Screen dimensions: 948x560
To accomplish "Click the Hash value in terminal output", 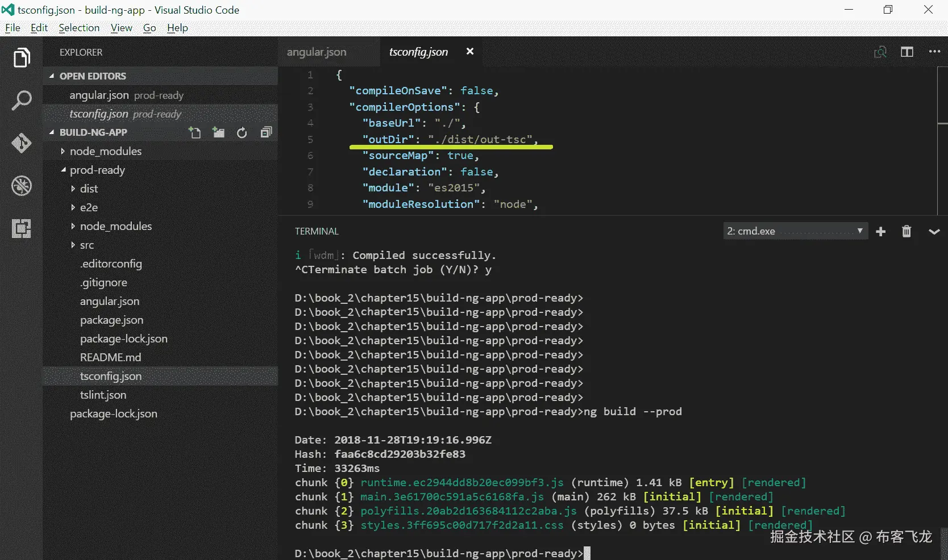I will click(400, 454).
